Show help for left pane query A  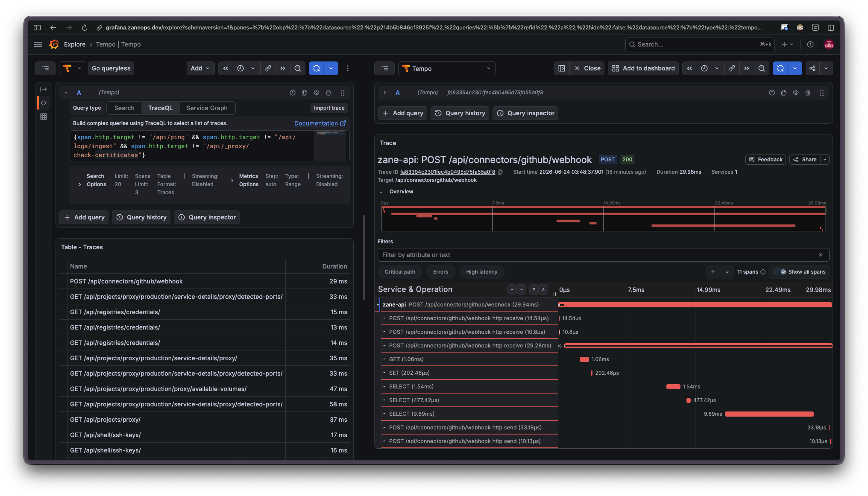pos(293,93)
